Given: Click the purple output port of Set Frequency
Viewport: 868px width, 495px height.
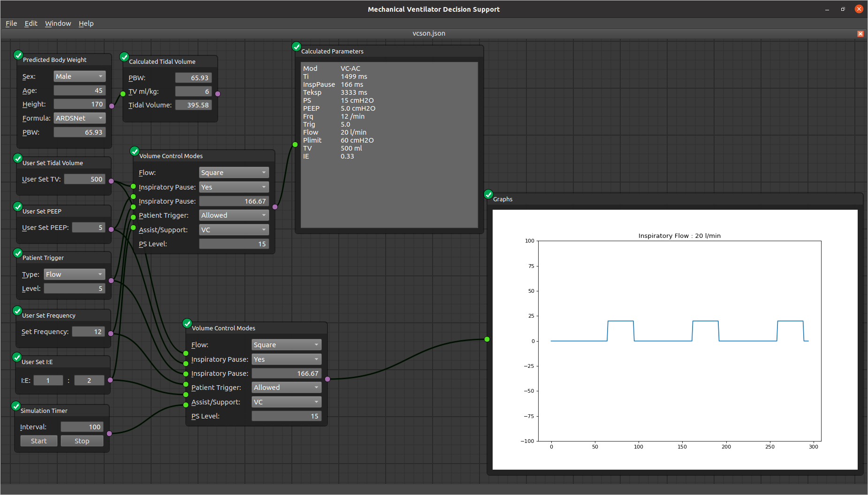Looking at the screenshot, I should (x=111, y=334).
